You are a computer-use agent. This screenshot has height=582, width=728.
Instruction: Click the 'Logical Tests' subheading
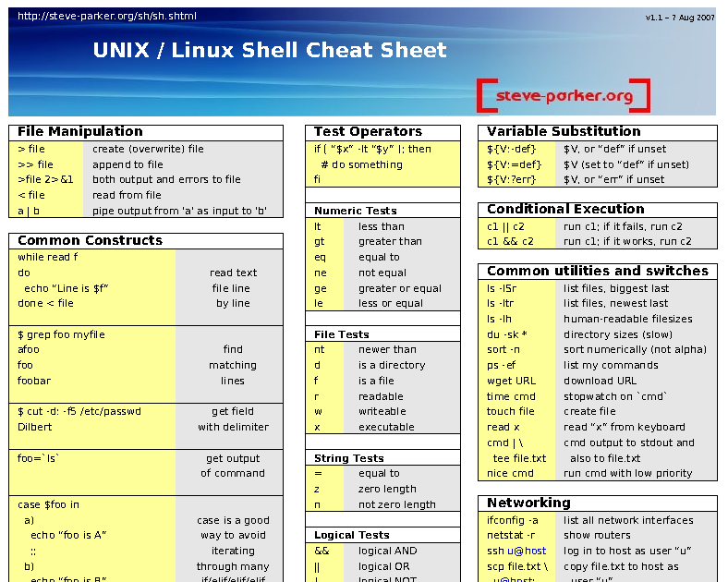[x=351, y=535]
